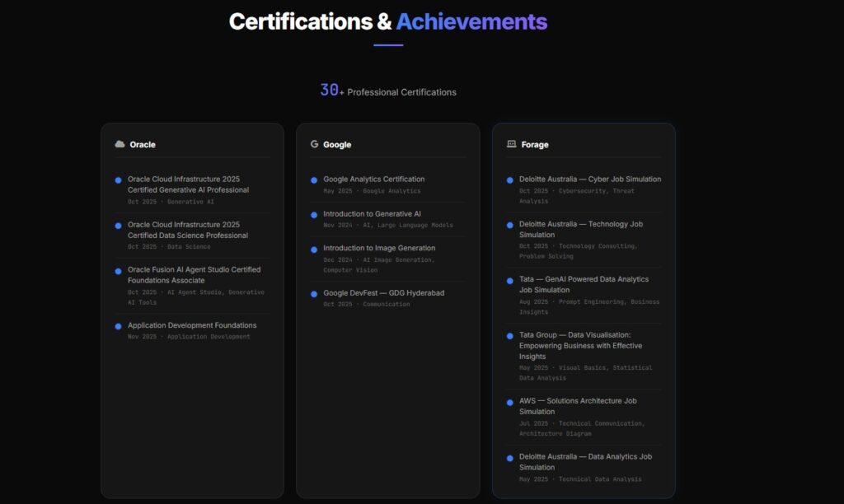Click the 30+ Professional Certifications counter
The height and width of the screenshot is (504, 844).
point(388,91)
